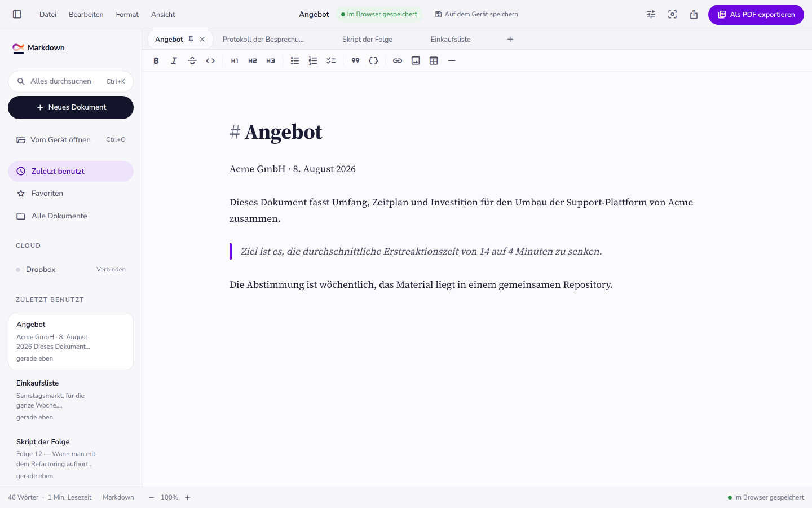
Task: Apply italic formatting
Action: click(x=174, y=61)
